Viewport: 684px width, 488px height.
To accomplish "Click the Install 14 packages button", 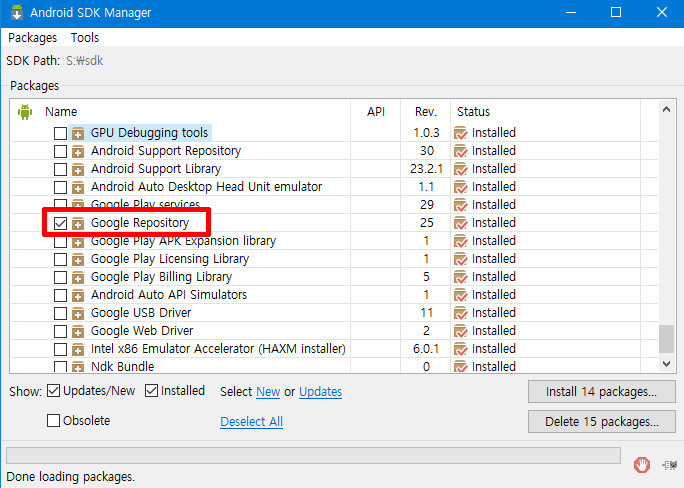I will click(x=602, y=392).
